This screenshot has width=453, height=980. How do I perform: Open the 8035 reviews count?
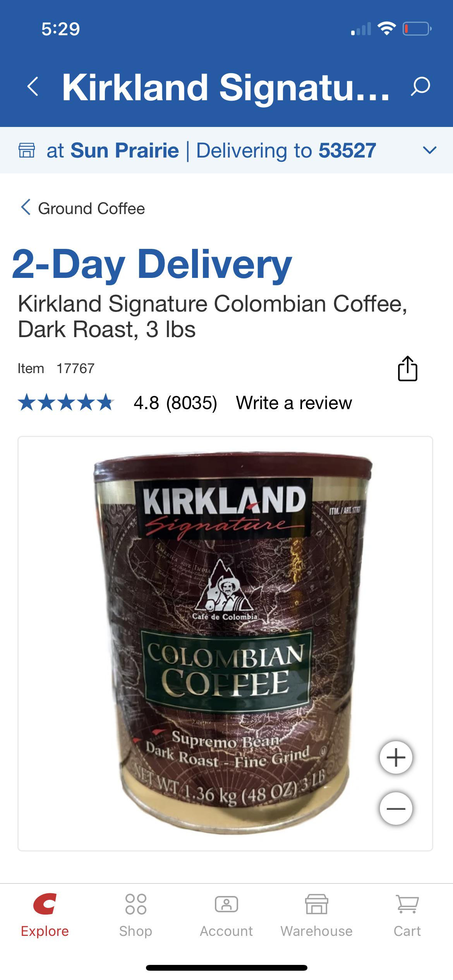tap(192, 403)
